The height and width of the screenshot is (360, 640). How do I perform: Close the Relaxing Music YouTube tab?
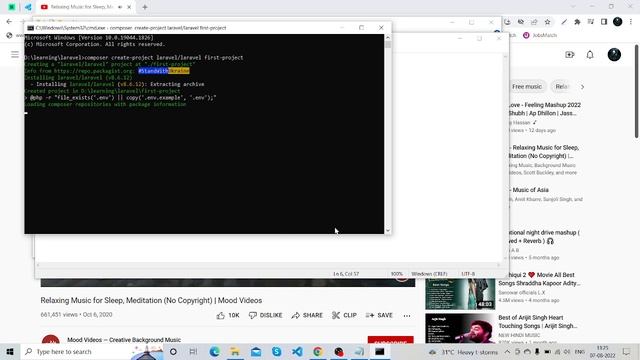[x=129, y=7]
